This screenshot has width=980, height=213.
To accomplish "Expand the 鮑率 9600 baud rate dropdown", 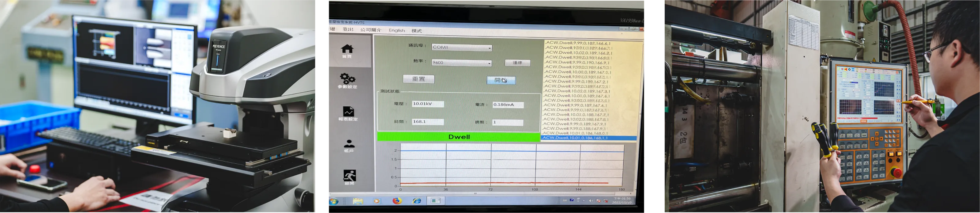I will pos(489,63).
